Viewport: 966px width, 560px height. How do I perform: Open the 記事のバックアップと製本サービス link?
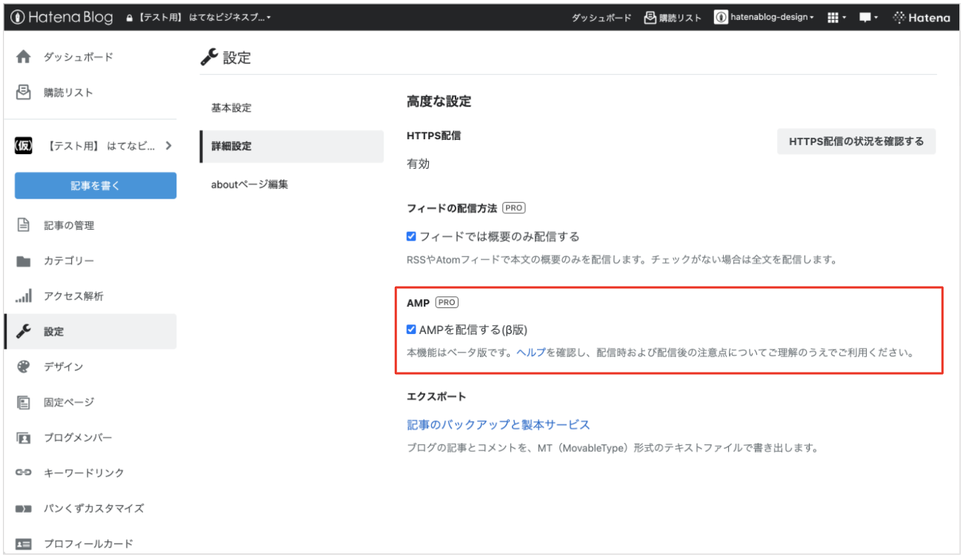[x=498, y=424]
